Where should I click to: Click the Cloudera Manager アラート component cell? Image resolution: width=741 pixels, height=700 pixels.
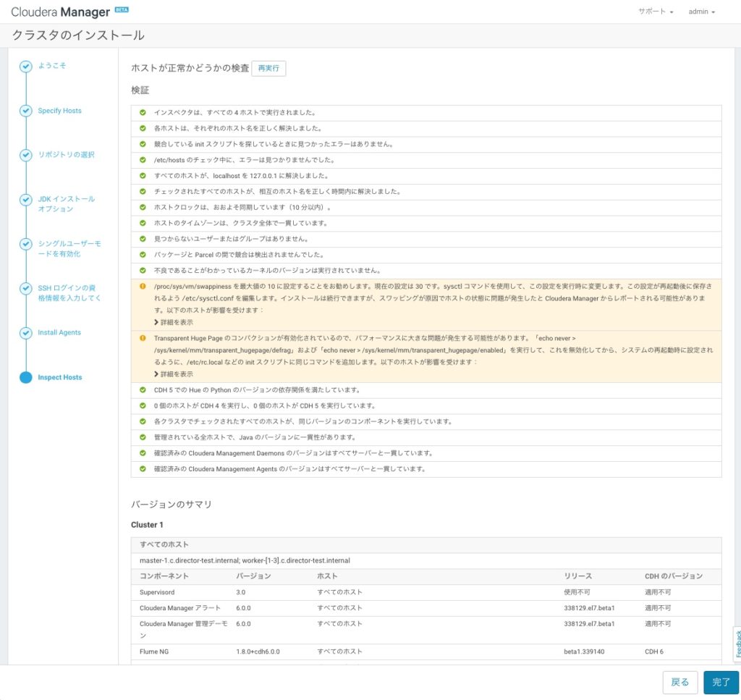tap(180, 608)
